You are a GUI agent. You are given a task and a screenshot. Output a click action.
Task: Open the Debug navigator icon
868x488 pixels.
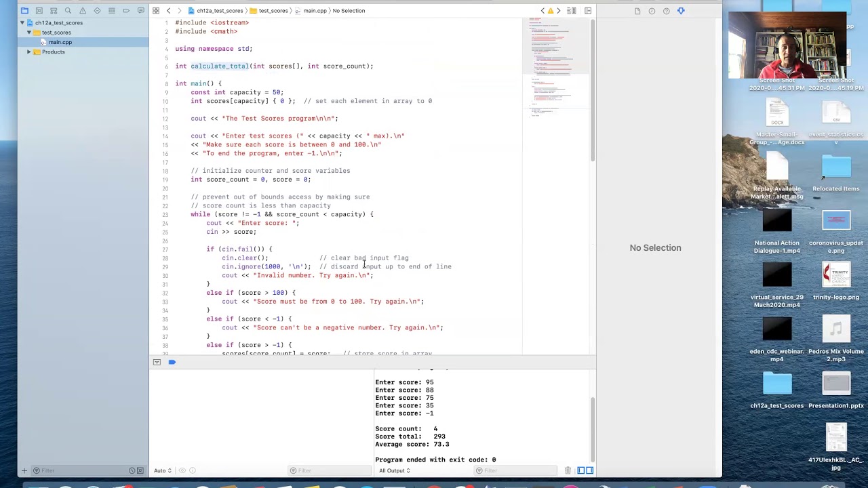pos(112,11)
